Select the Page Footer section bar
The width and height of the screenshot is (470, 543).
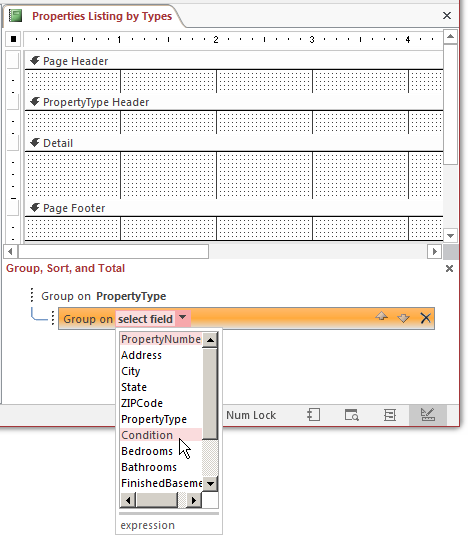234,208
